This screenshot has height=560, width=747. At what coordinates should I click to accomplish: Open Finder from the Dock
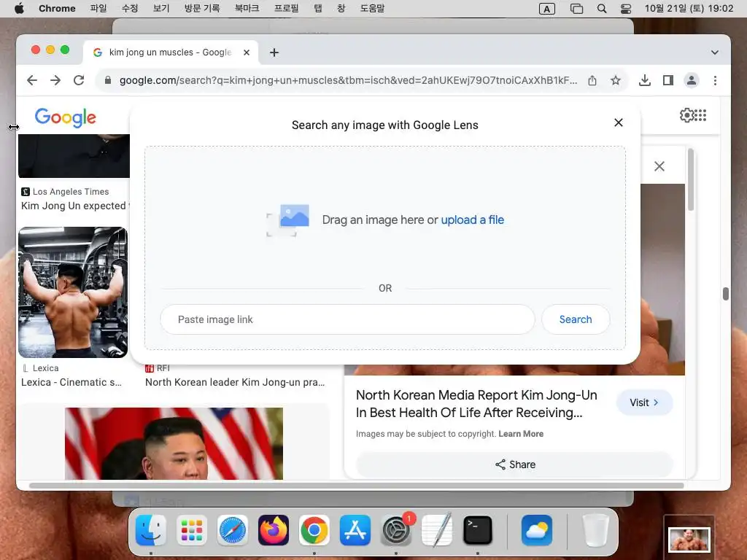tap(151, 530)
